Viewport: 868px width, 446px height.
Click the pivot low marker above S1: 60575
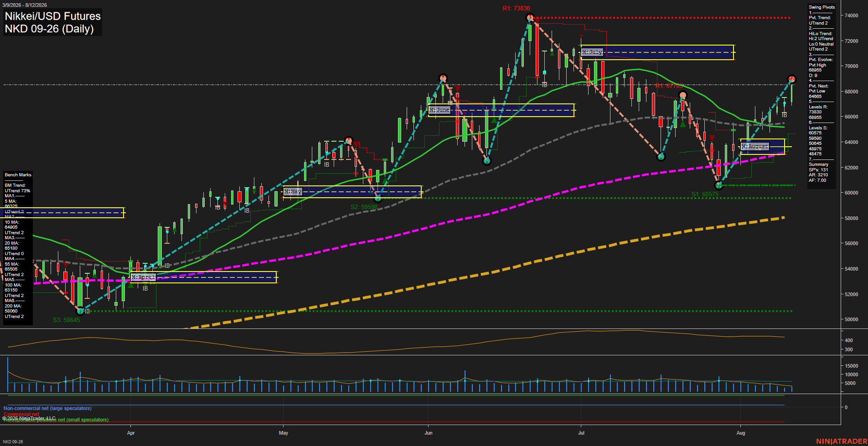pyautogui.click(x=719, y=185)
